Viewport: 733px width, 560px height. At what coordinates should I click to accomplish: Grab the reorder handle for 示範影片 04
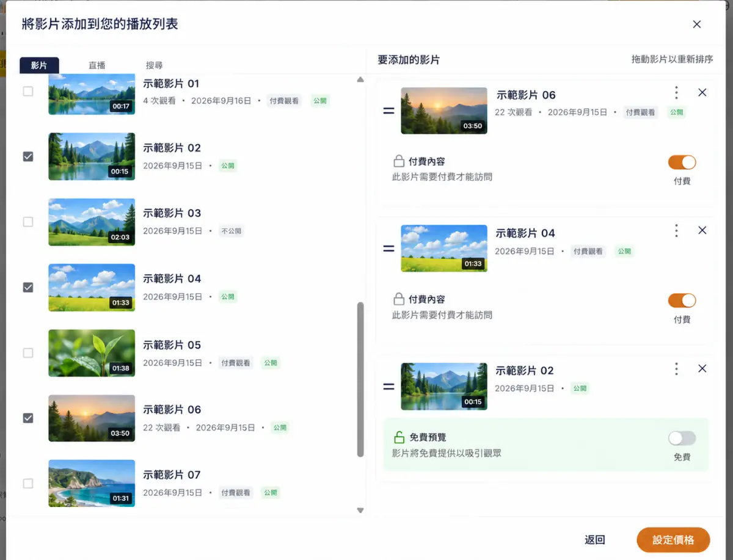(x=388, y=249)
